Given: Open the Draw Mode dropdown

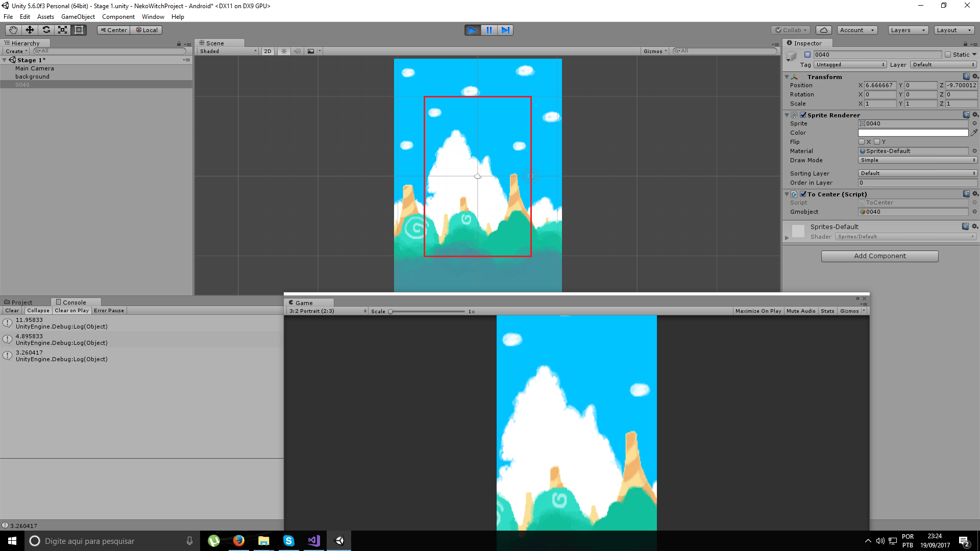Looking at the screenshot, I should tap(917, 160).
